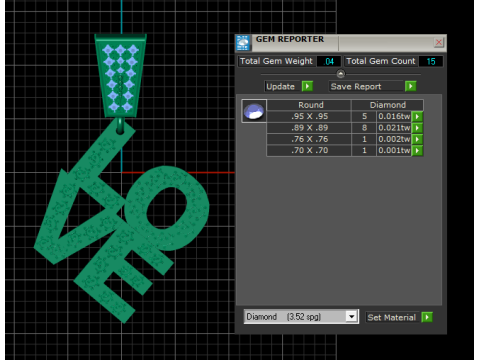This screenshot has height=360, width=480.
Task: Click the Diamond column header
Action: (x=388, y=105)
